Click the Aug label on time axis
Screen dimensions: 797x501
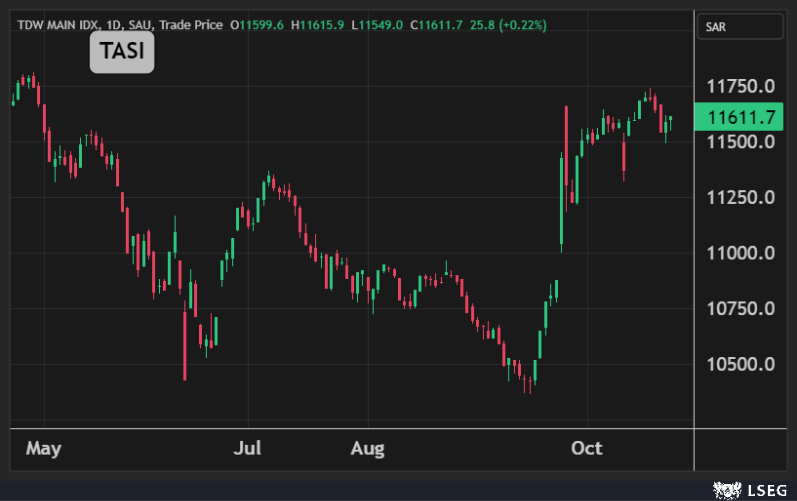click(368, 448)
